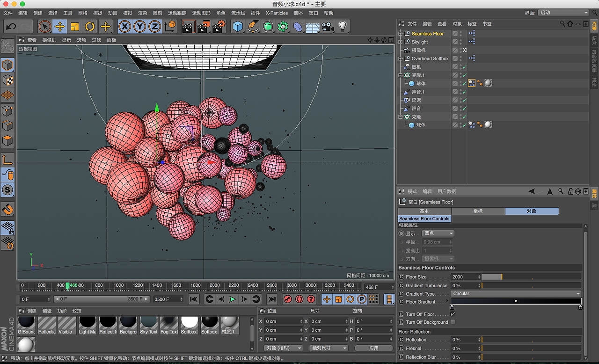Switch to the 坐标 attribute tab

[x=478, y=211]
